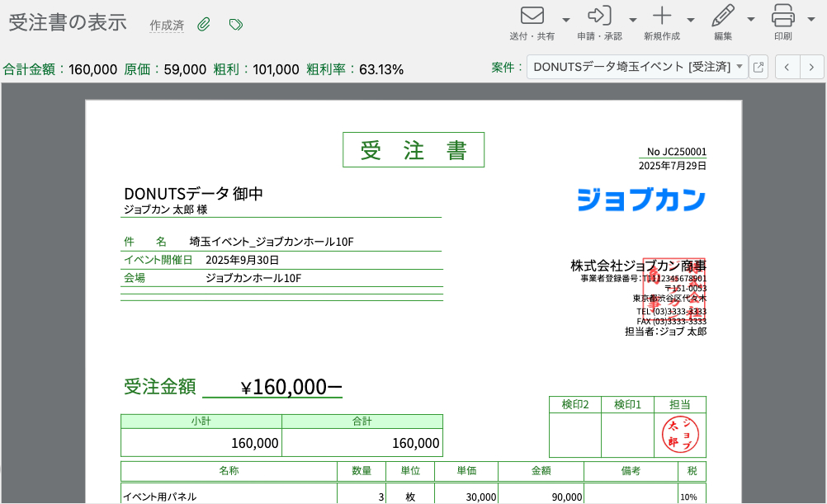Click the envelope send/share icon

click(532, 16)
